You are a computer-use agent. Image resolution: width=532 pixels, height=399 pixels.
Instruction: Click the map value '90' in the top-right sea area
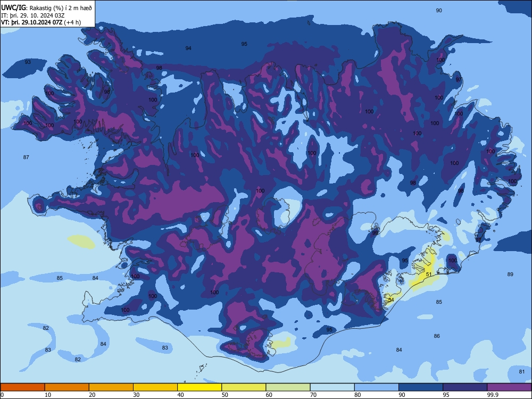pos(439,11)
